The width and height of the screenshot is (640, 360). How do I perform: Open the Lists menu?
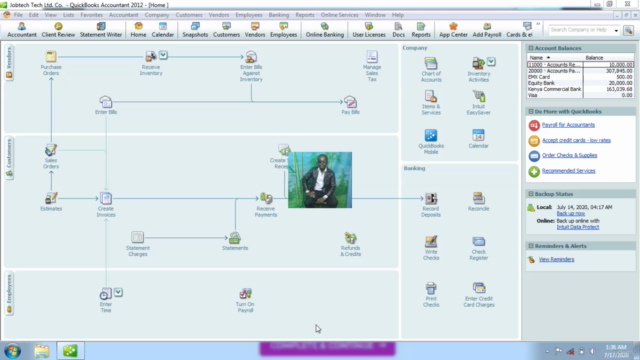pyautogui.click(x=69, y=15)
